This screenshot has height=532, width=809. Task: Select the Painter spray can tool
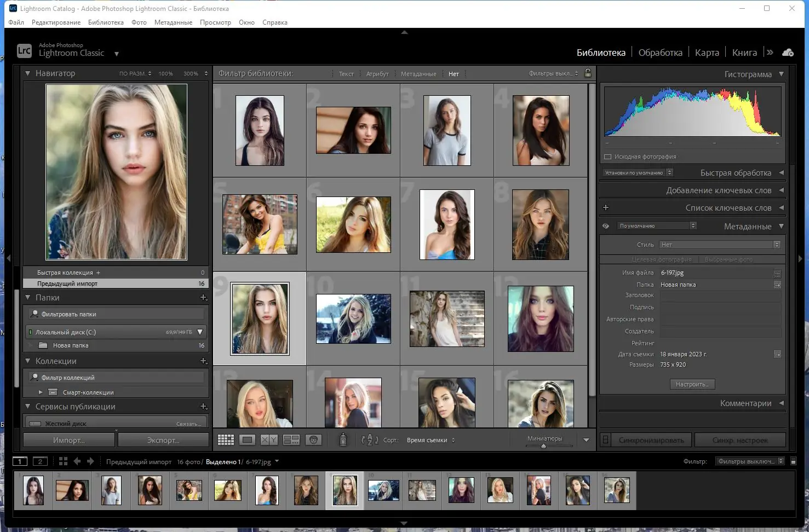pos(343,440)
